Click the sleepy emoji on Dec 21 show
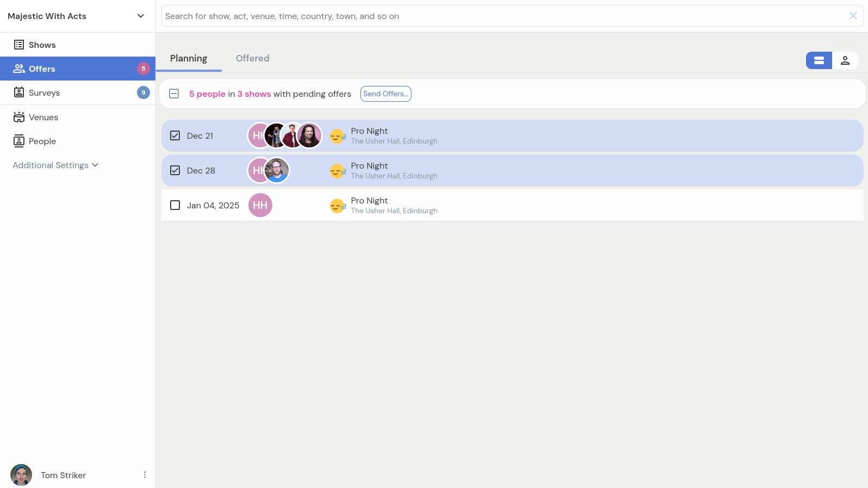 point(338,136)
